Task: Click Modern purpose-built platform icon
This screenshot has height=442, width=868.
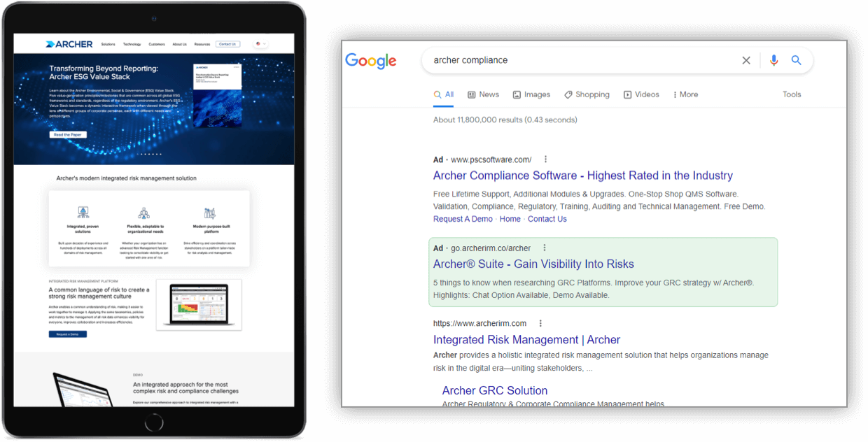Action: 209,213
